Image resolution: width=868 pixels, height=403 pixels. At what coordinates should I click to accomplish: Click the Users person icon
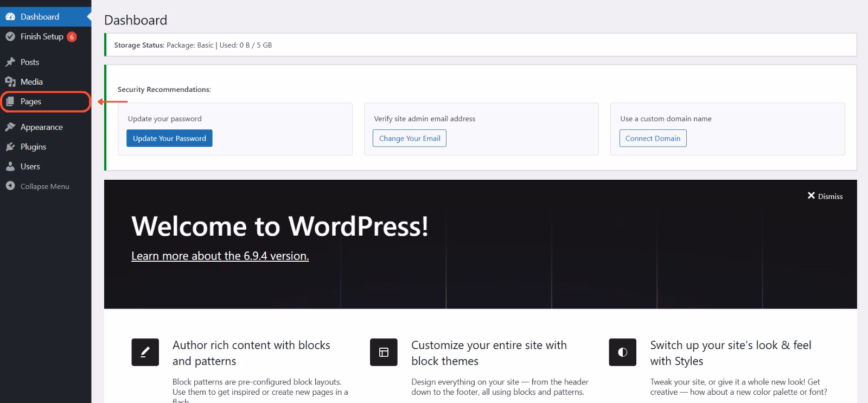[10, 166]
